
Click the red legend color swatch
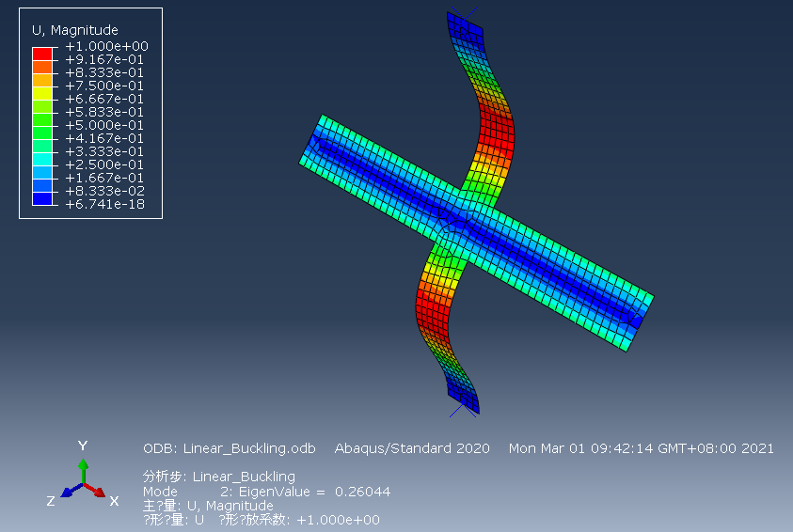[42, 55]
